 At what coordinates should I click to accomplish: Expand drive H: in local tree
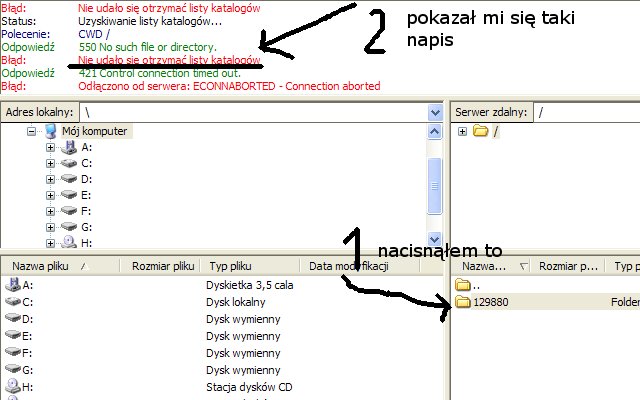pos(50,243)
